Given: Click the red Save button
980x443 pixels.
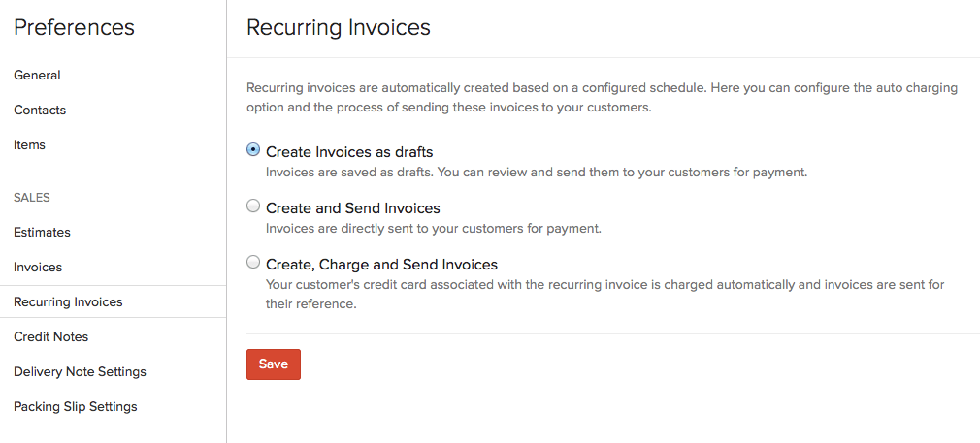Looking at the screenshot, I should click(x=274, y=364).
